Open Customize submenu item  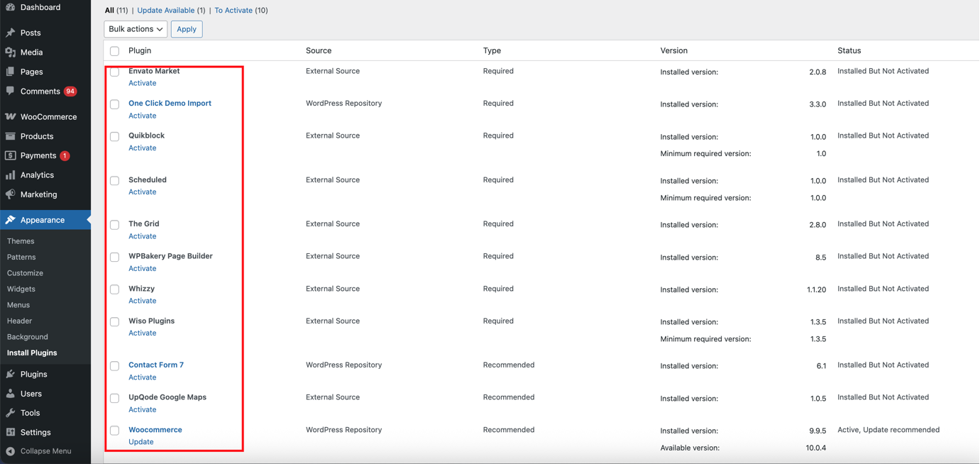click(25, 273)
